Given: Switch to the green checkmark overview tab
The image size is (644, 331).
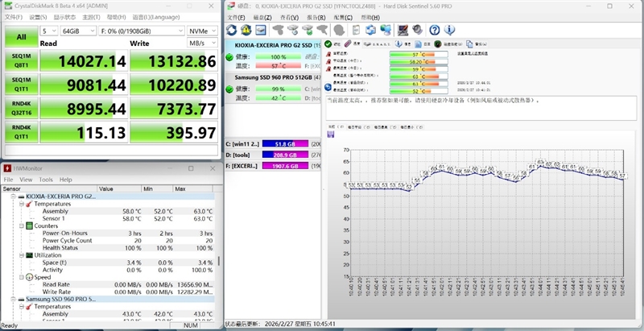Looking at the screenshot, I should [332, 44].
